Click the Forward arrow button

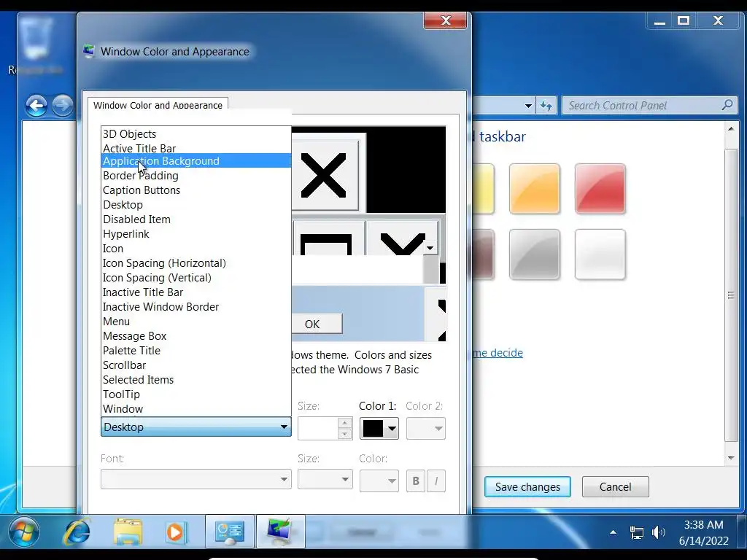click(x=63, y=106)
